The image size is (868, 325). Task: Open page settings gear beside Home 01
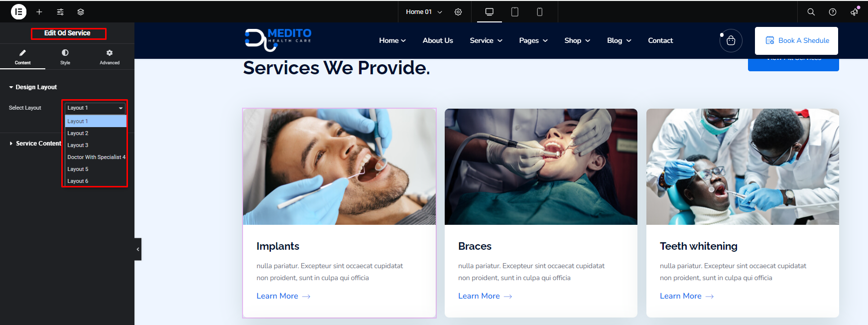458,12
